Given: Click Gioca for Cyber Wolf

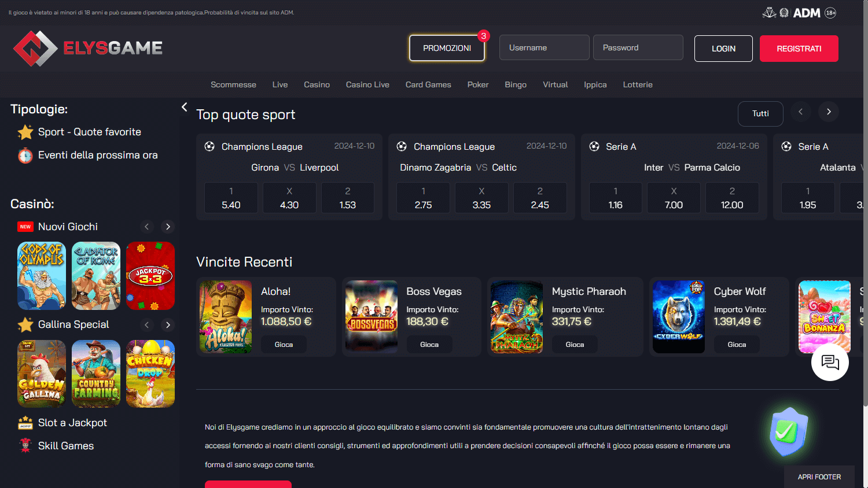Looking at the screenshot, I should click(x=737, y=345).
